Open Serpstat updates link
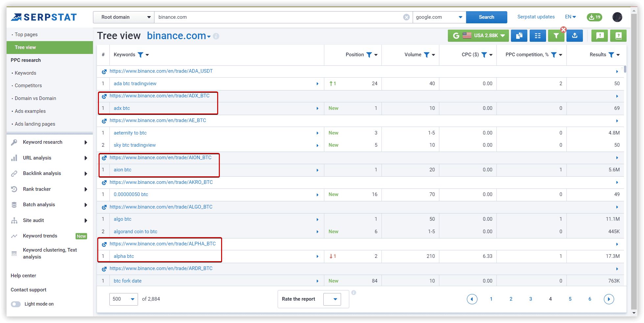644x323 pixels. click(x=536, y=17)
